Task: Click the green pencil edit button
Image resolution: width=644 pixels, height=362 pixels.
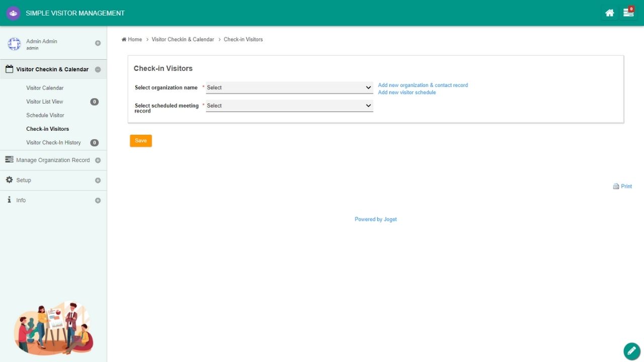Action: click(x=631, y=351)
